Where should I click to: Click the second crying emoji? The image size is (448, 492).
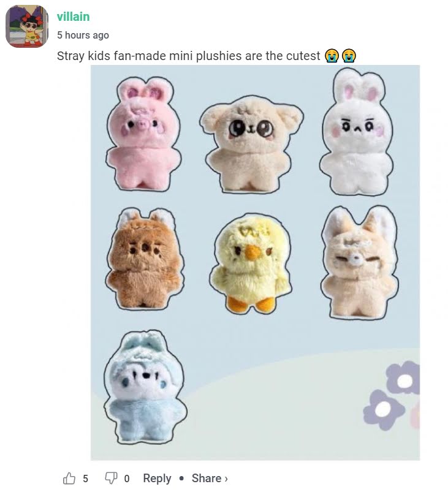point(349,56)
